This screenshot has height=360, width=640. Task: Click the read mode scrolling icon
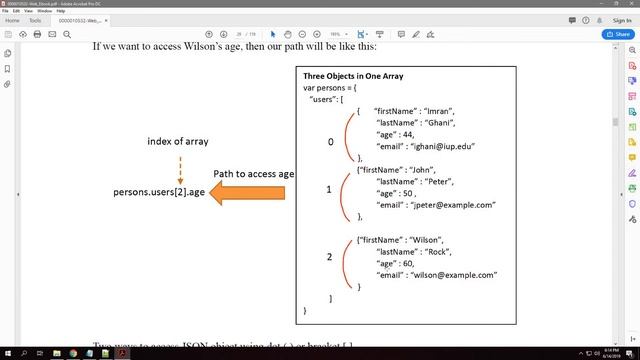380,34
